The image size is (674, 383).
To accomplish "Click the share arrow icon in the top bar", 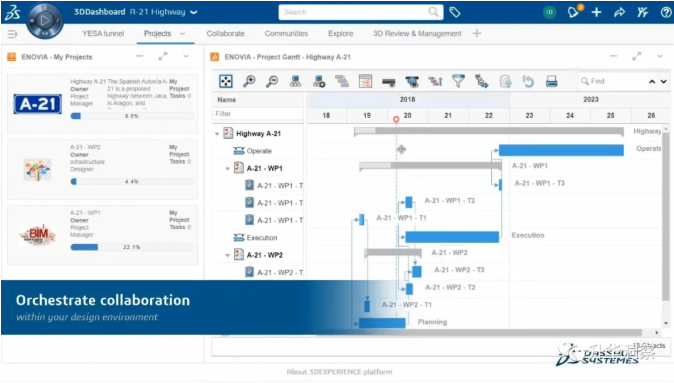I will [619, 12].
